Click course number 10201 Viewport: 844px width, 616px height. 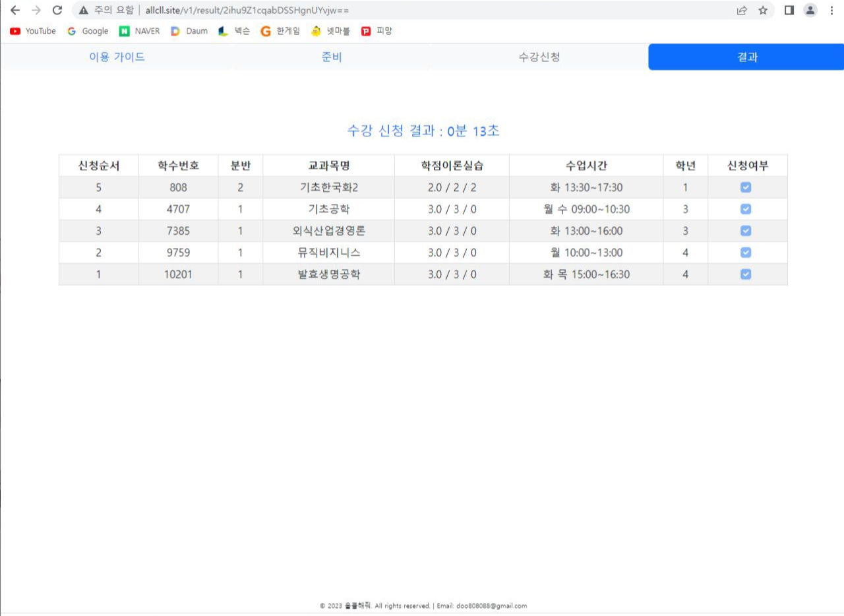click(178, 274)
